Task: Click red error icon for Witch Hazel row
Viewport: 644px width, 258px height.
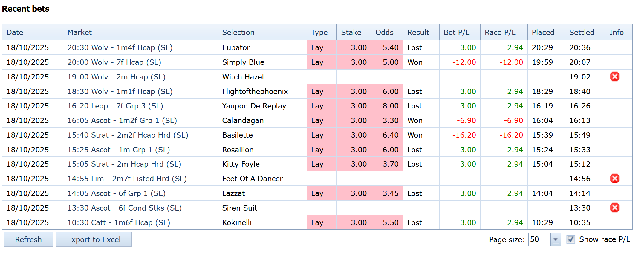Action: coord(614,77)
